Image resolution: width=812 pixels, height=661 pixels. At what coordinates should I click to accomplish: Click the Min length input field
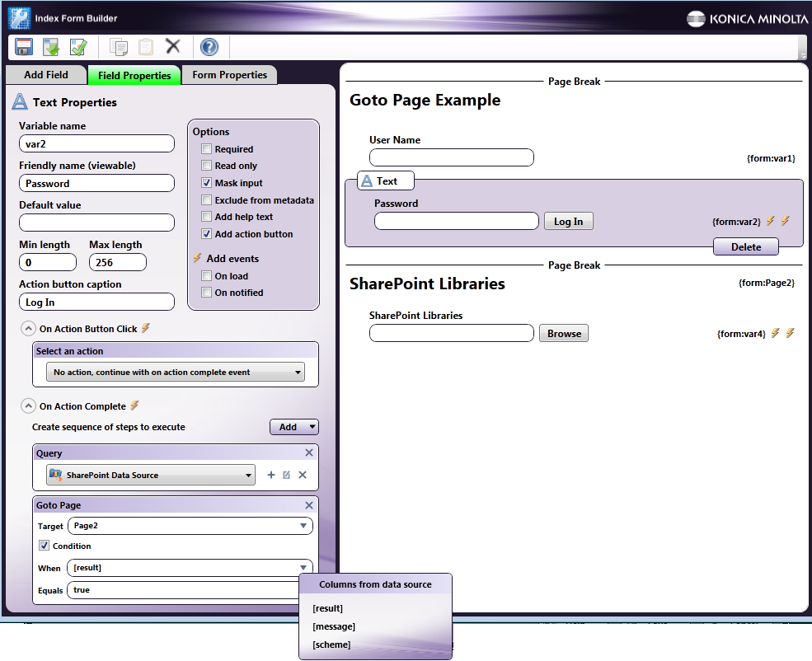click(x=48, y=262)
